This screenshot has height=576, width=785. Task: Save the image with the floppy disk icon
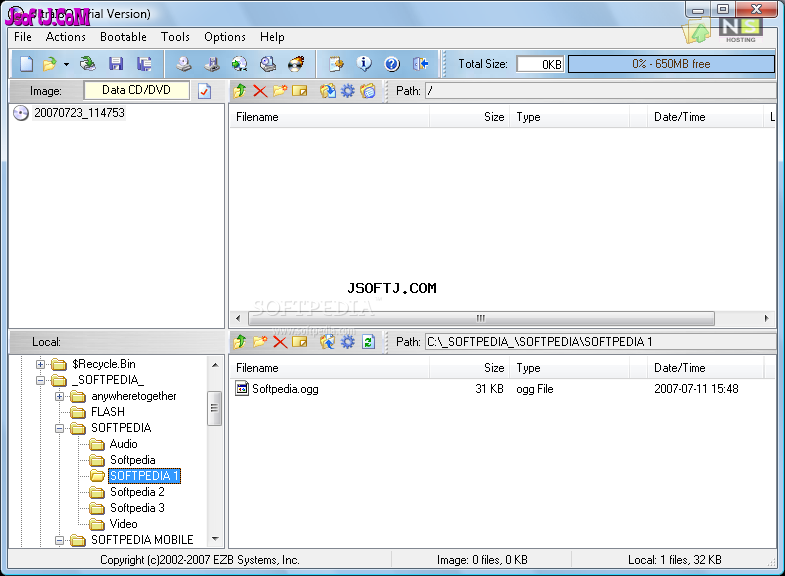[x=116, y=64]
